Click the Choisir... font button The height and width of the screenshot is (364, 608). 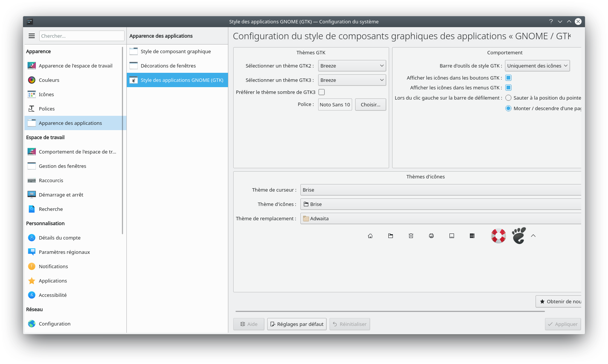(x=370, y=104)
